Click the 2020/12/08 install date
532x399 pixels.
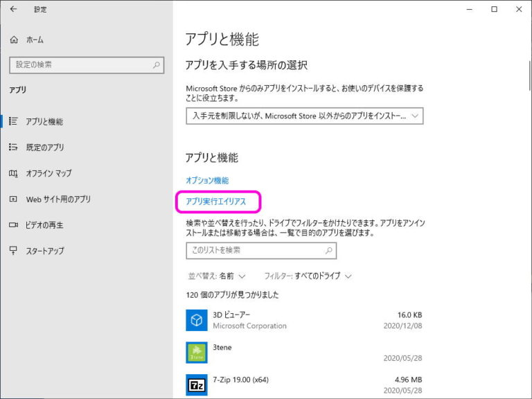pos(402,326)
